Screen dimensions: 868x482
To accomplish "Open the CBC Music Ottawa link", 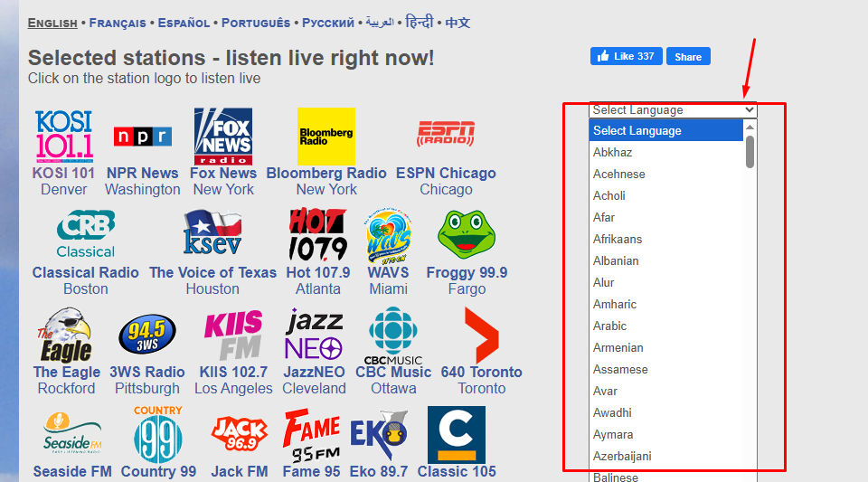I will click(x=393, y=380).
